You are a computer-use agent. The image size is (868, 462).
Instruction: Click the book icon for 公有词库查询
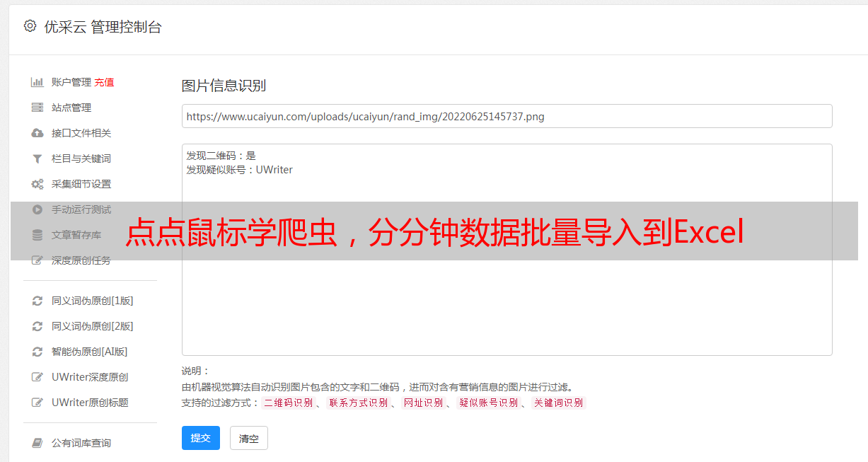tap(37, 443)
